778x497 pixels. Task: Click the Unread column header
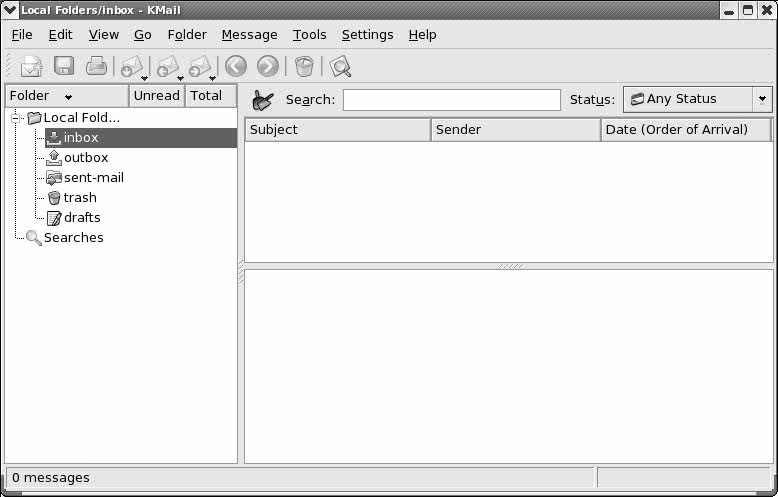click(157, 96)
